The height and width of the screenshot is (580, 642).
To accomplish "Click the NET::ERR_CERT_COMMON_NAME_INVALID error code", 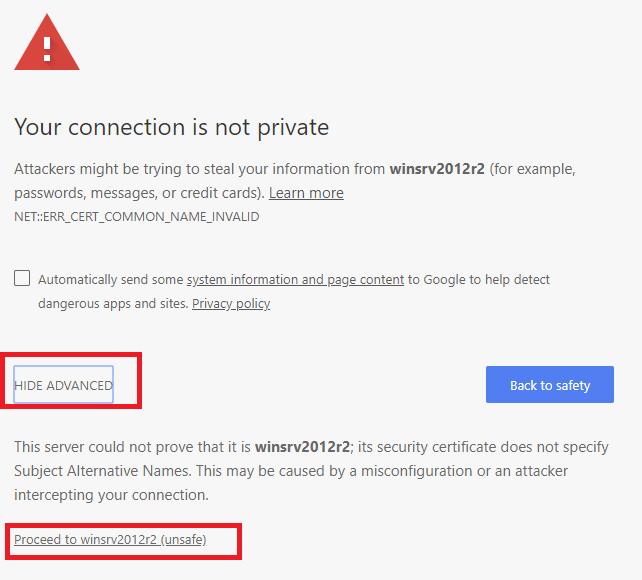I will [137, 217].
